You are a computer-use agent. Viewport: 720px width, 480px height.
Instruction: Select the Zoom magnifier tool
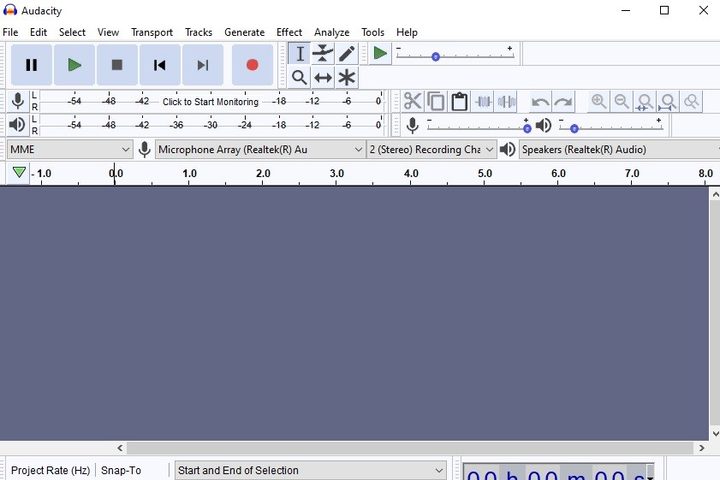coord(299,78)
